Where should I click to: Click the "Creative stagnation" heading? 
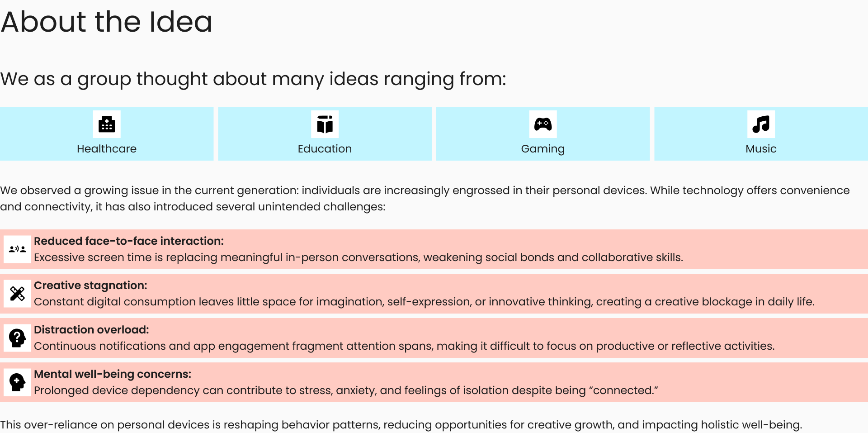pyautogui.click(x=90, y=285)
